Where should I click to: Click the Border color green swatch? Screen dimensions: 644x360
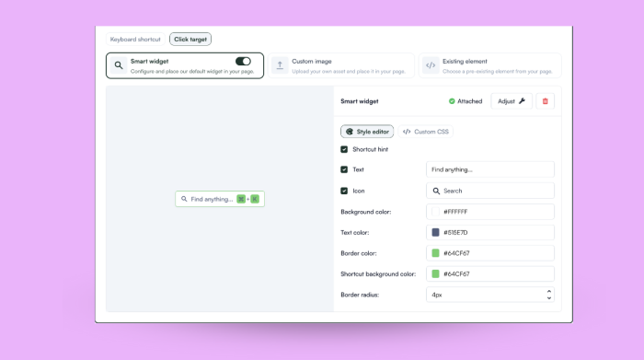tap(435, 253)
